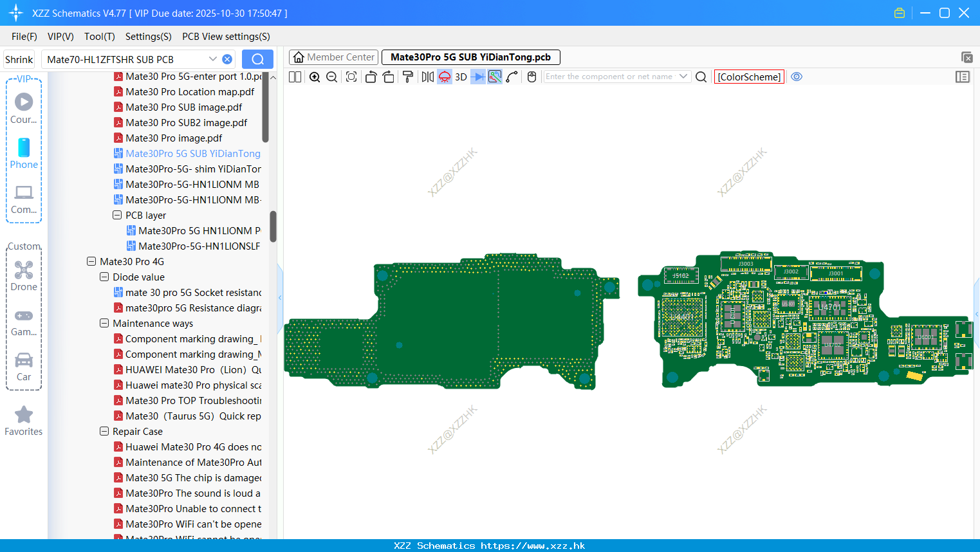Toggle the net routing display icon
Screen dimensions: 980x552
tap(495, 77)
